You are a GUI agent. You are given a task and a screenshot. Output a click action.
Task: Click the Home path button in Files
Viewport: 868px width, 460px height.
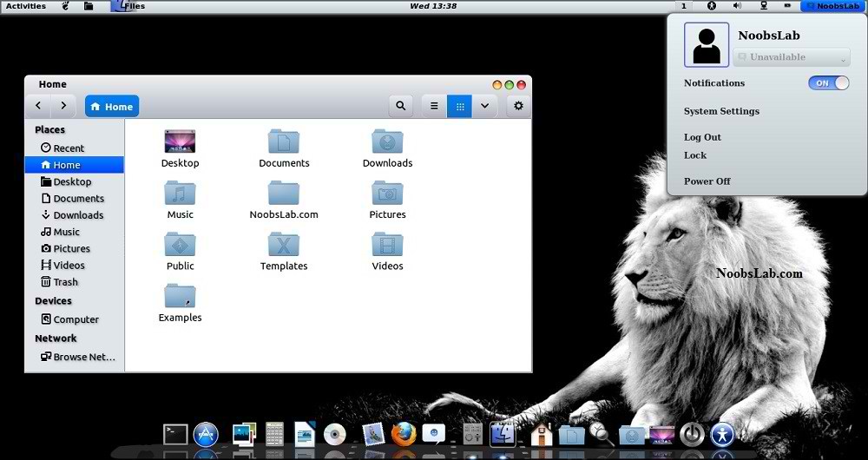112,106
